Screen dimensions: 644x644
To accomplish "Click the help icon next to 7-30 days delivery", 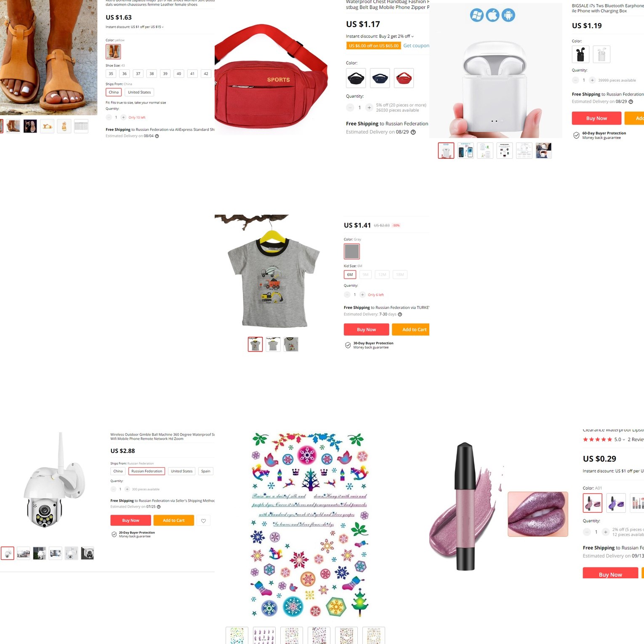I will [400, 314].
